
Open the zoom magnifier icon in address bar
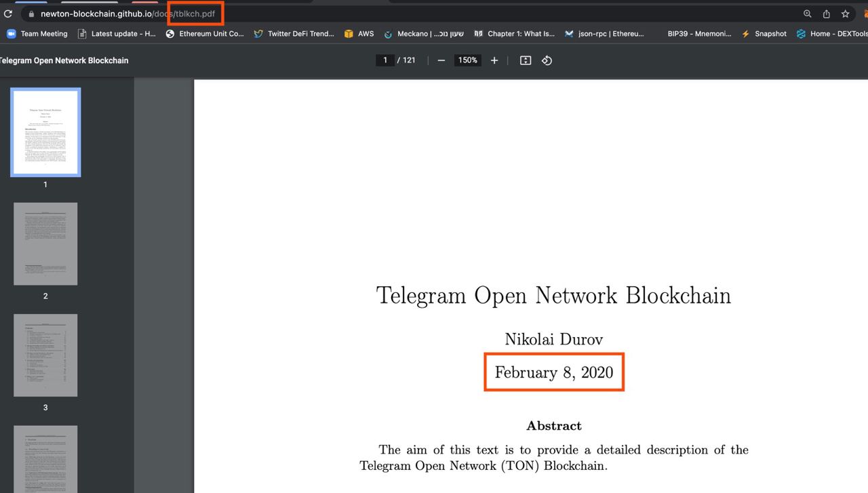pos(808,14)
